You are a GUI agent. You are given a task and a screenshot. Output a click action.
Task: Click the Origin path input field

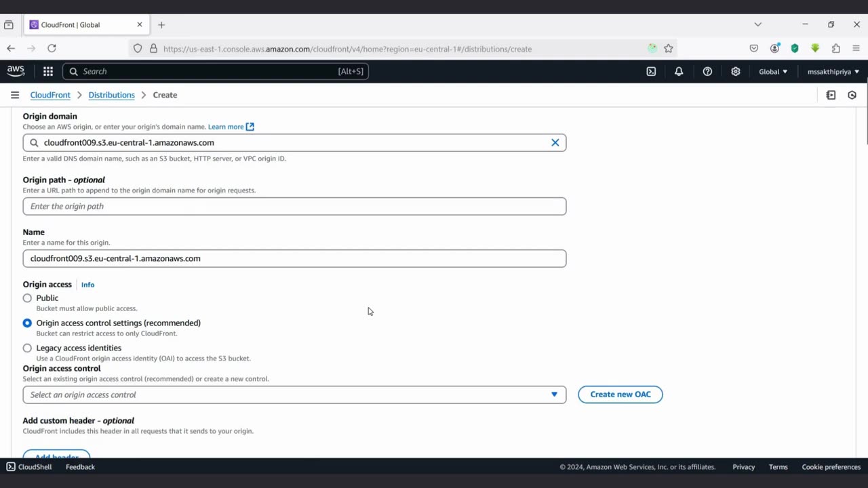tap(294, 206)
